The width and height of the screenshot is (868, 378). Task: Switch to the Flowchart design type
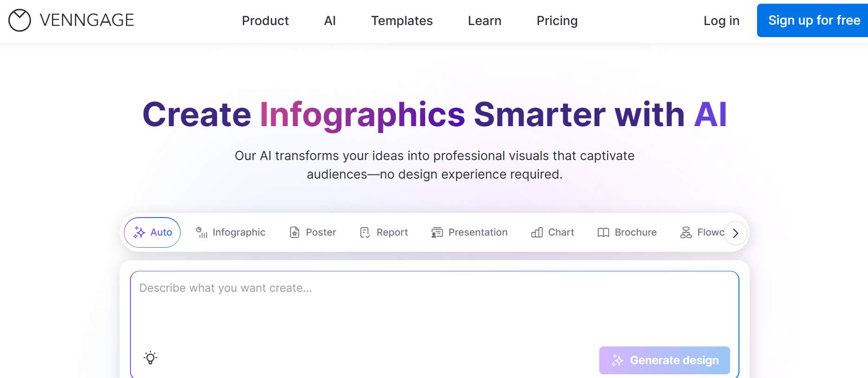coord(701,232)
